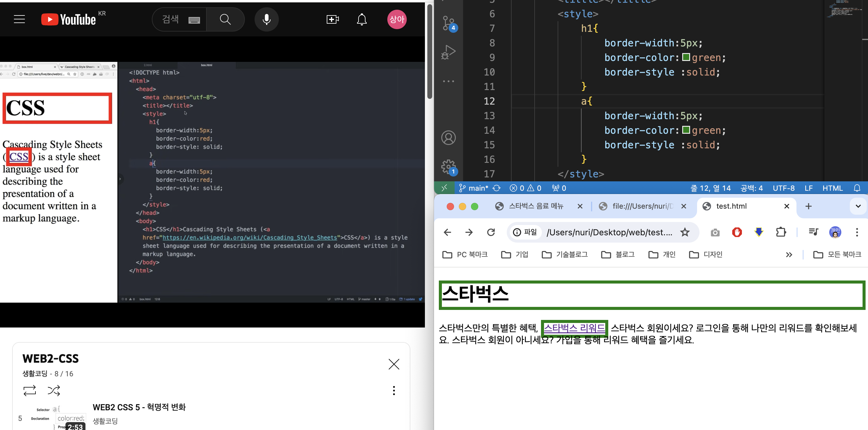Toggle on-screen keyboard in YouTube search
Image resolution: width=868 pixels, height=430 pixels.
(194, 20)
